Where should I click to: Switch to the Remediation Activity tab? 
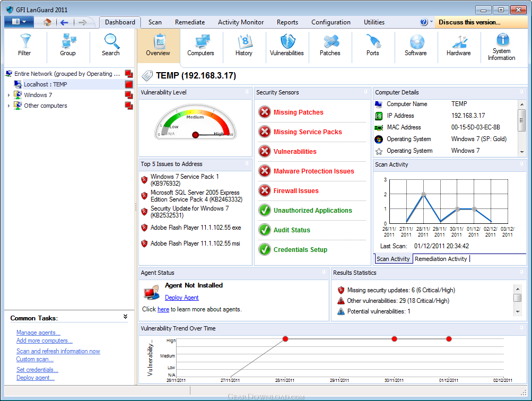pyautogui.click(x=441, y=259)
